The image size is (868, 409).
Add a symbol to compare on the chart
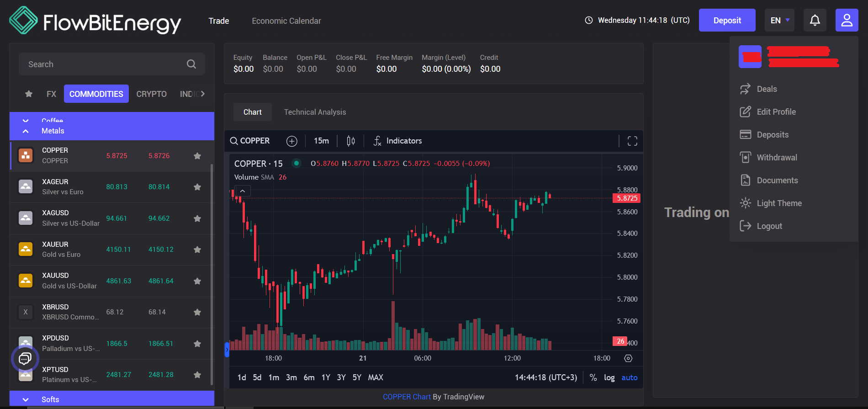291,141
